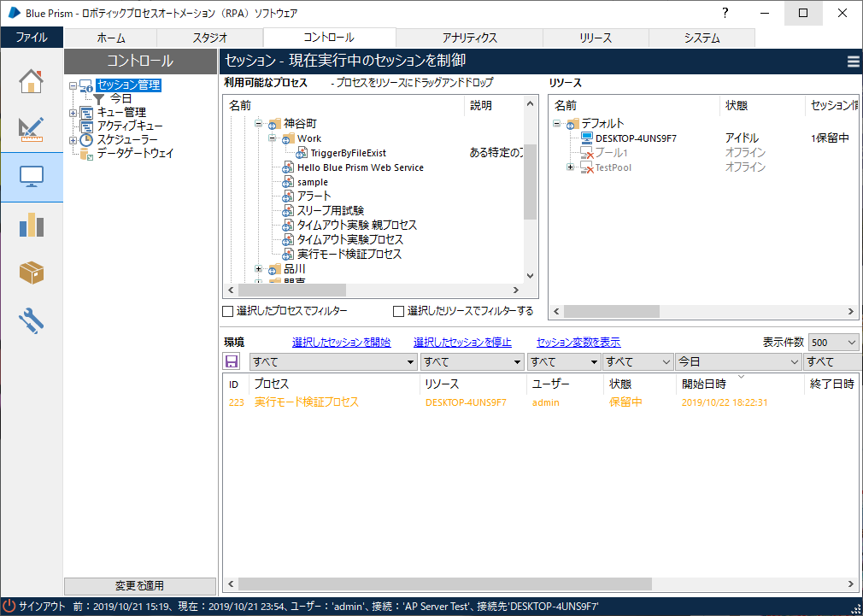
Task: Select タイムアウト実験 親プロセス
Action: click(357, 226)
